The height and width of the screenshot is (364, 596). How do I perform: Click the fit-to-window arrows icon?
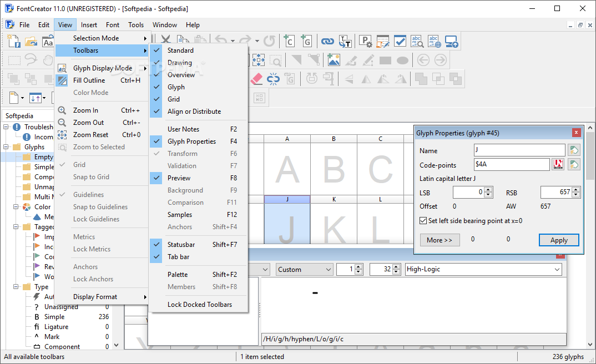click(x=259, y=60)
